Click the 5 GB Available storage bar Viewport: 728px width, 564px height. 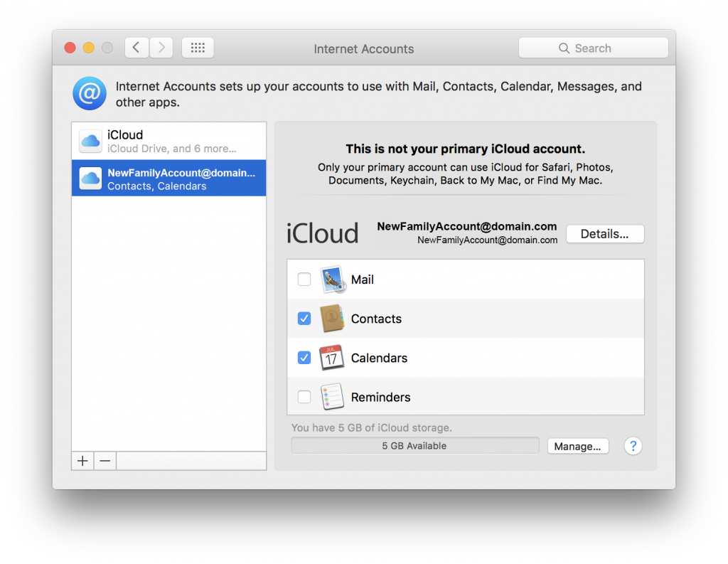coord(415,445)
